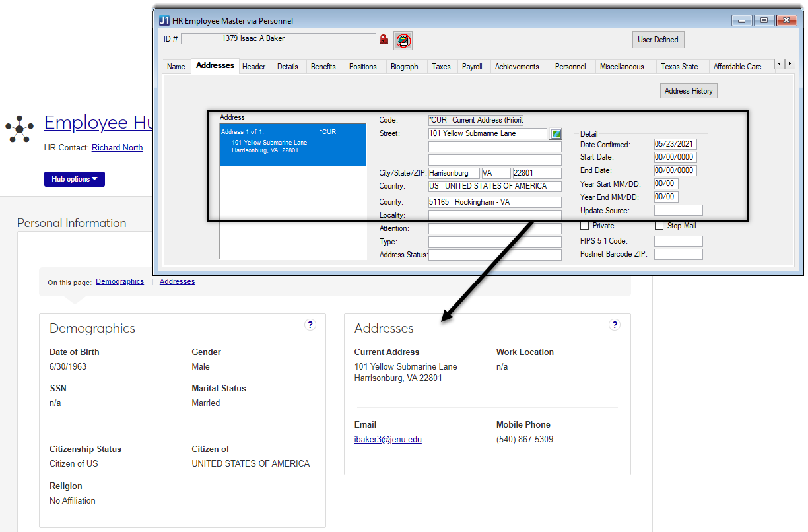Enable the Private checkbox
The height and width of the screenshot is (532, 808).
pos(584,226)
